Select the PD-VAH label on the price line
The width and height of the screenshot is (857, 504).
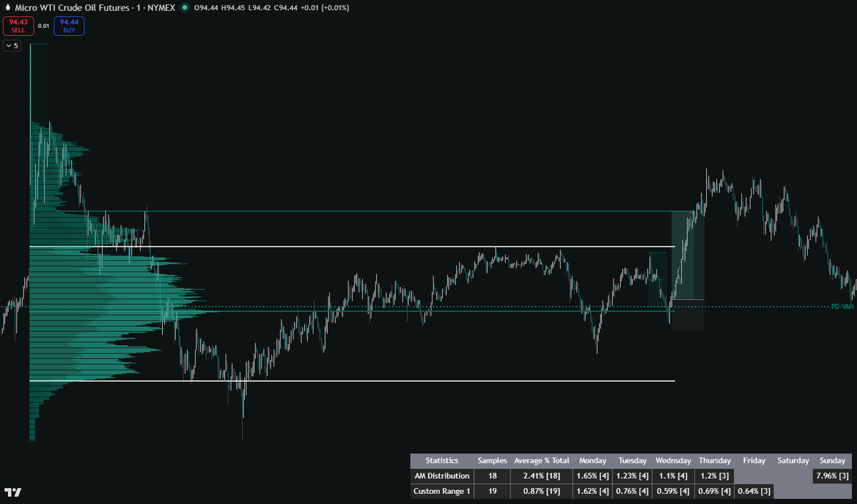tap(841, 306)
